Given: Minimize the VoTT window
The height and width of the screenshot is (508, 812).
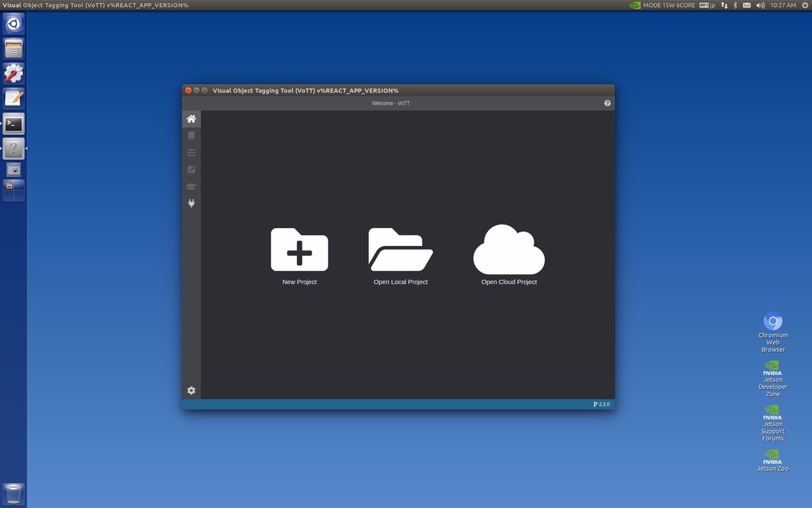Looking at the screenshot, I should click(x=197, y=91).
